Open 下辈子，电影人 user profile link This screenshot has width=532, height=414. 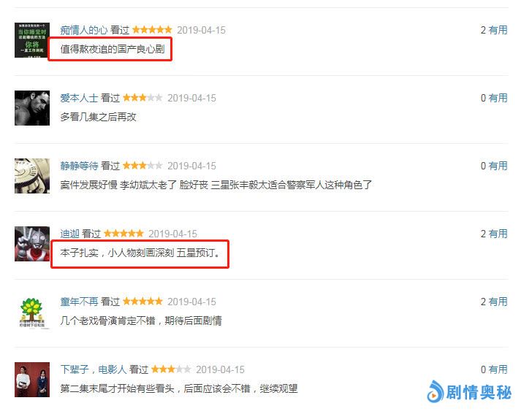(x=94, y=369)
